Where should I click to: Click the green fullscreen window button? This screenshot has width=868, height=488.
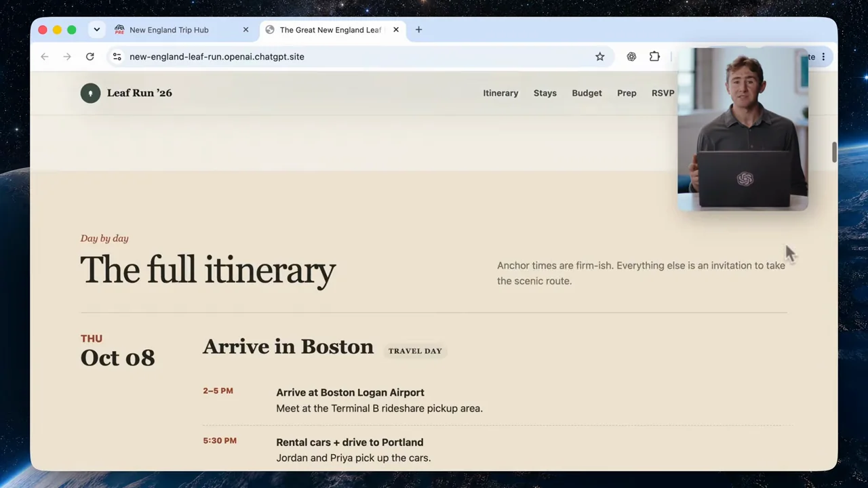(71, 30)
